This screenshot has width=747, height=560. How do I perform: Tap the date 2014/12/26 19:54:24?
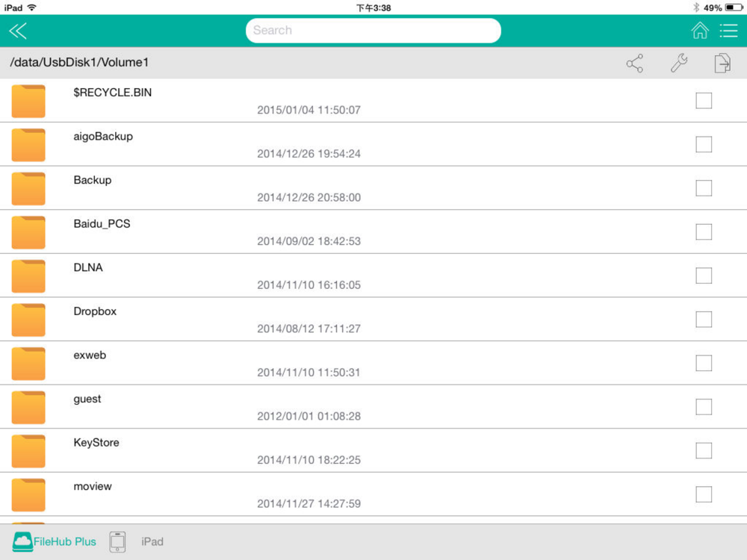309,154
